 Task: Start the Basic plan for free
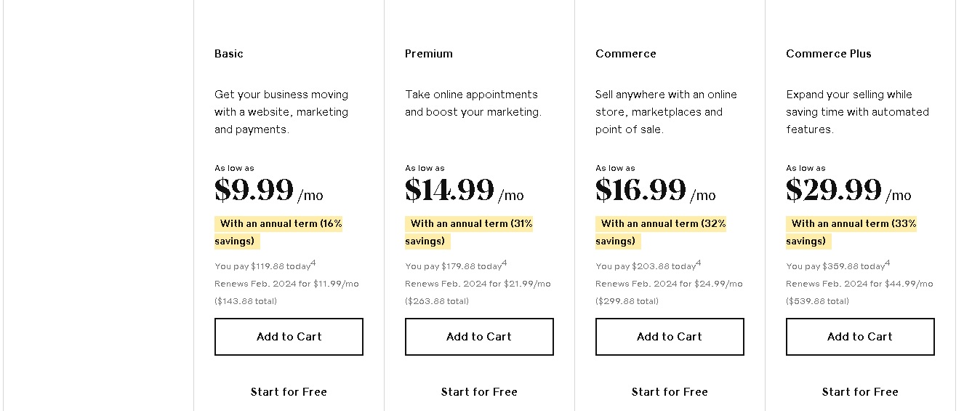pos(289,392)
